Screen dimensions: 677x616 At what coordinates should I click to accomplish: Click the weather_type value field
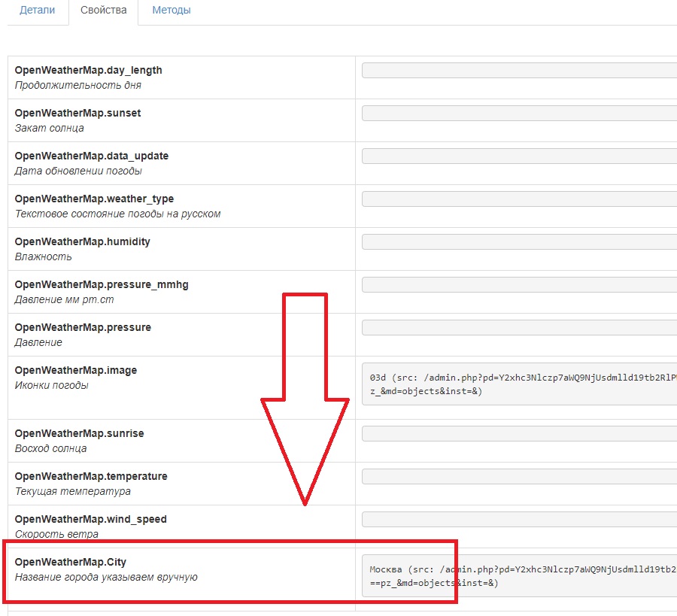click(x=519, y=199)
